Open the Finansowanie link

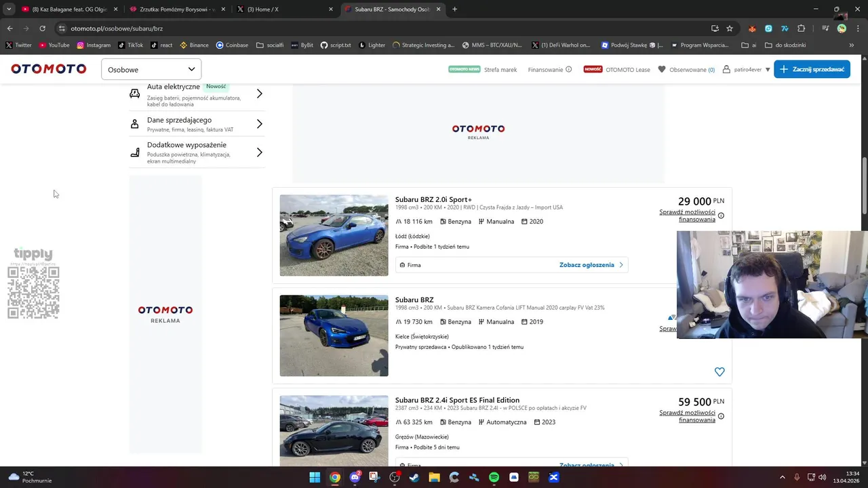pos(545,70)
